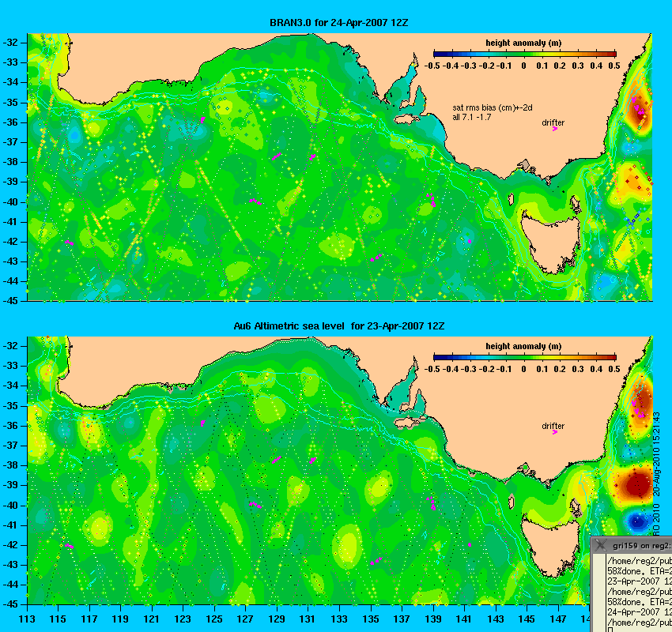Click 'height anomaly (m)' label in the BRAN3.0 plot
The width and height of the screenshot is (672, 632).
coord(523,43)
